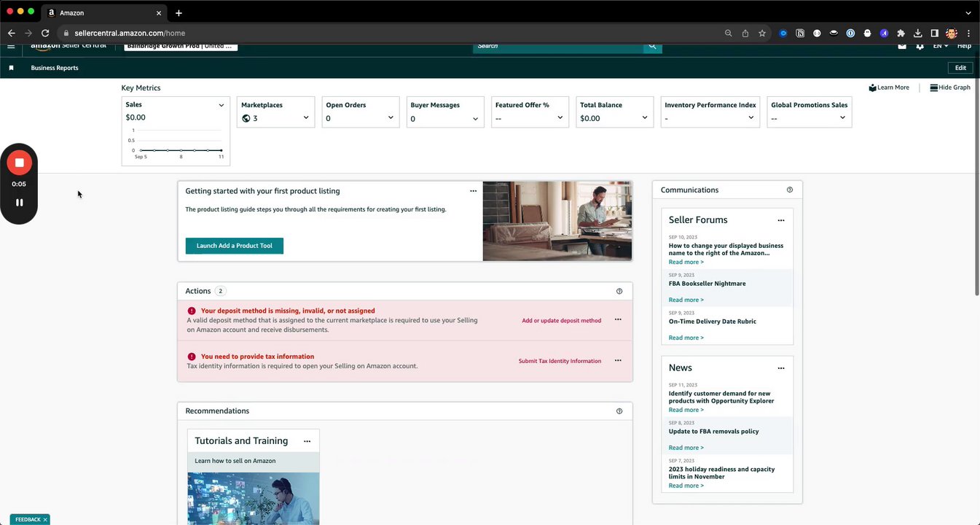
Task: Open the Notion browser extension
Action: 800,33
